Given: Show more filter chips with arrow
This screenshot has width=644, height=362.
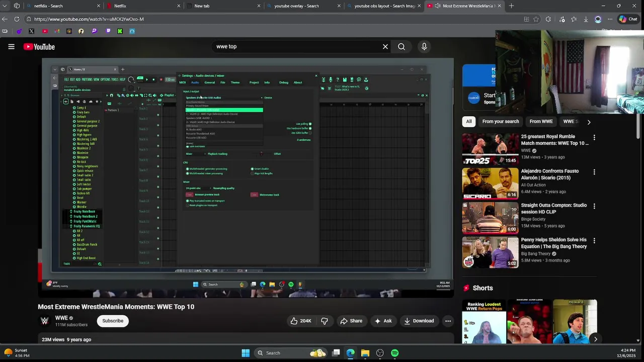Looking at the screenshot, I should point(589,122).
